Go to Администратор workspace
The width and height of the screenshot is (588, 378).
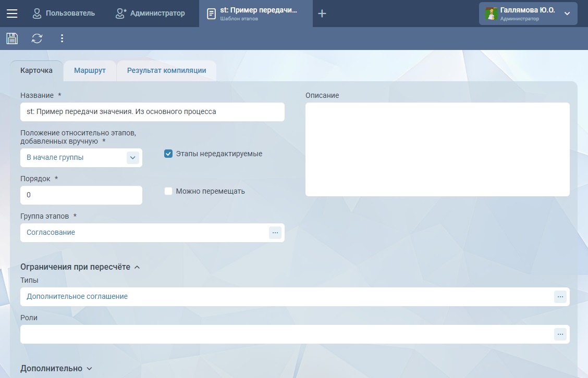click(x=150, y=14)
